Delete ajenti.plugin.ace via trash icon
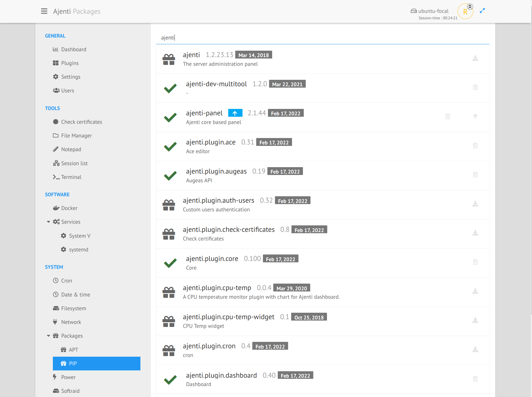Screen dimensions: 532x397 [x=475, y=146]
